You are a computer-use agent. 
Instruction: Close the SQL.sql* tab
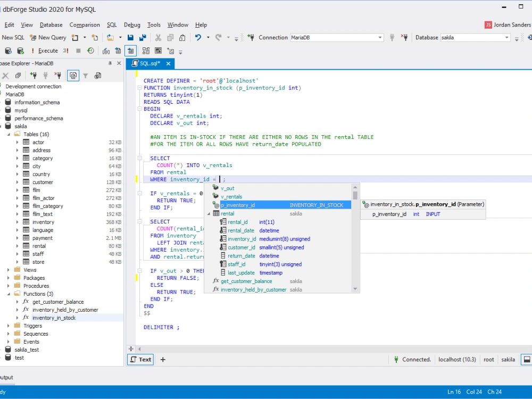pyautogui.click(x=168, y=63)
